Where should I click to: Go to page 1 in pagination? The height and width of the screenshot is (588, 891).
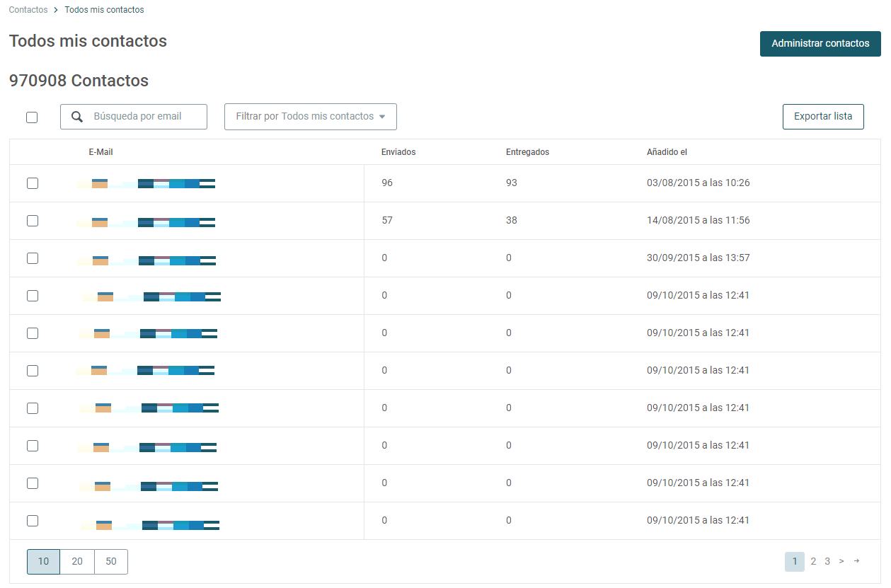(795, 562)
